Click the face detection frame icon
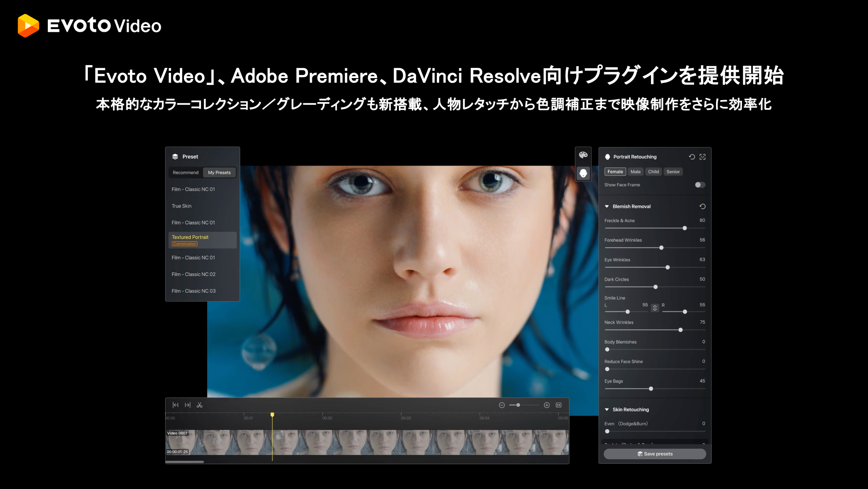This screenshot has width=868, height=489. pyautogui.click(x=702, y=157)
